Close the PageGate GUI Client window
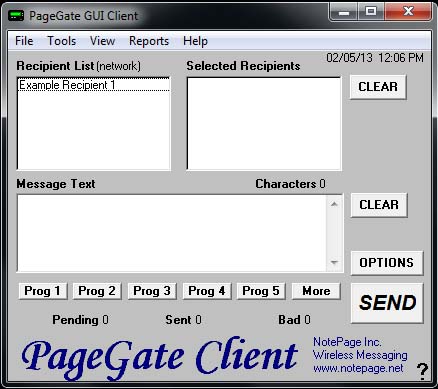The height and width of the screenshot is (389, 438). [x=408, y=12]
